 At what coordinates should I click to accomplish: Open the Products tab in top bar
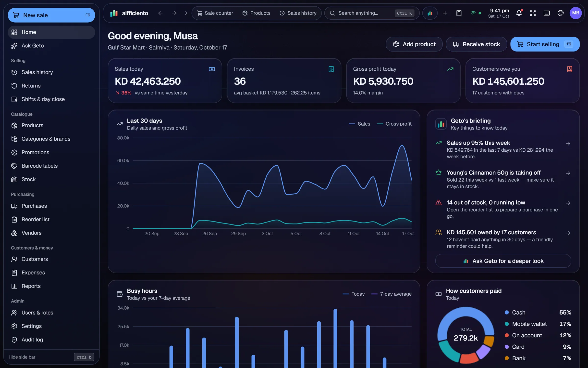point(256,13)
